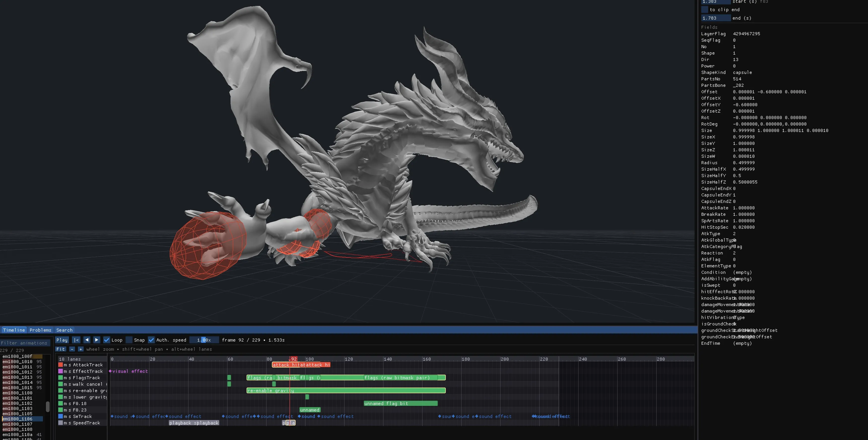Screen dimensions: 868x440
Task: Click the first SeTrack sound keyframe diamond
Action: (x=112, y=416)
